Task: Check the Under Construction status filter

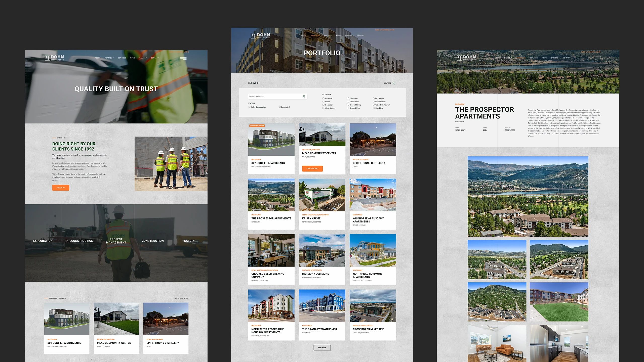Action: 249,107
